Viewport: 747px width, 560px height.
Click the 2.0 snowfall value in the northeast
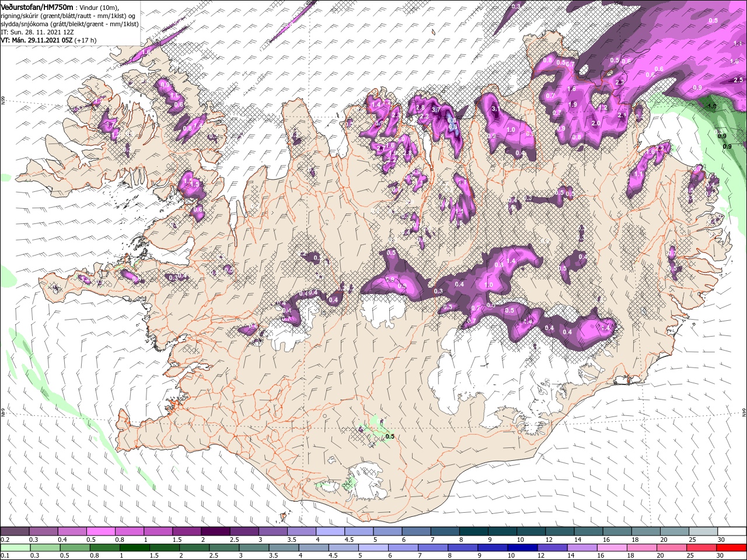596,124
